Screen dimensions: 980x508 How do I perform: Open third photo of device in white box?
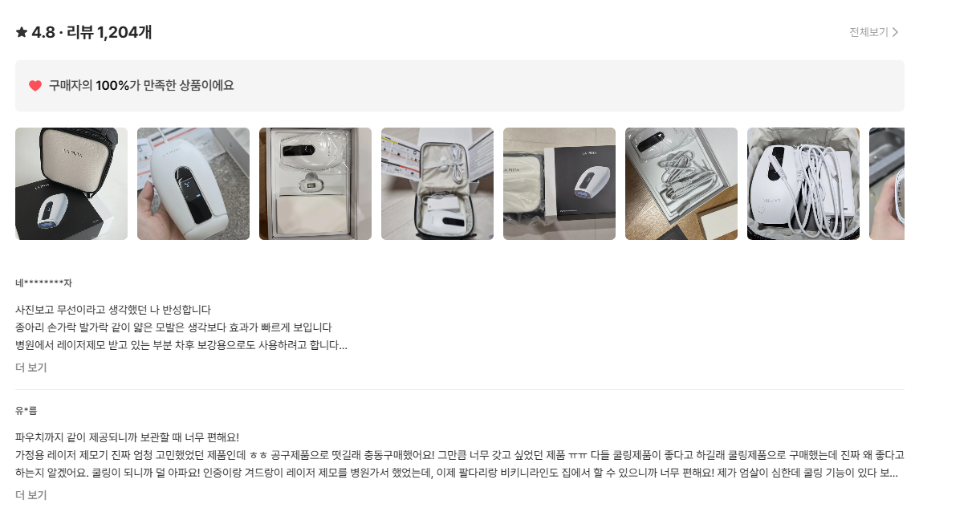[315, 184]
